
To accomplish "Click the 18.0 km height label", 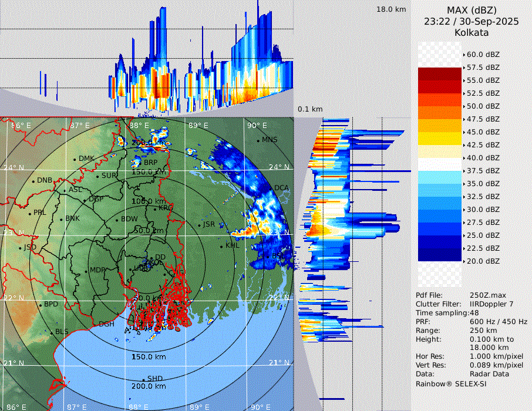I will [391, 9].
